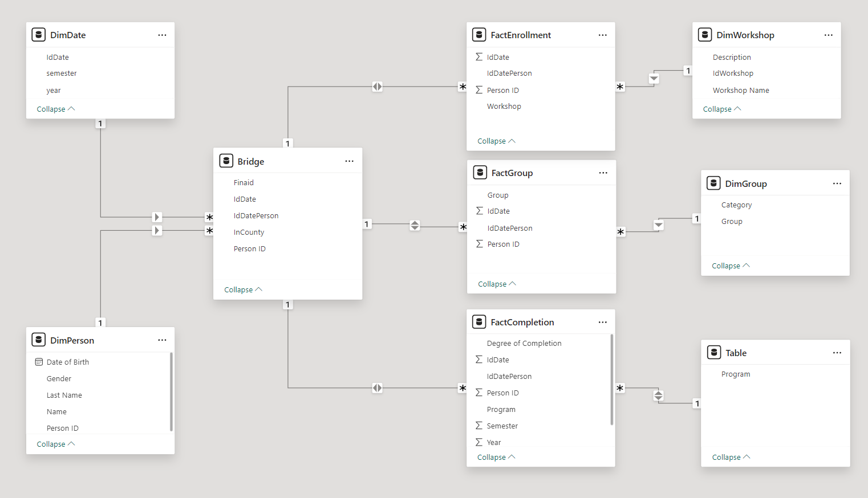The width and height of the screenshot is (868, 498).
Task: Select the DimDate–Bridge relationship arrow marker
Action: (x=157, y=217)
